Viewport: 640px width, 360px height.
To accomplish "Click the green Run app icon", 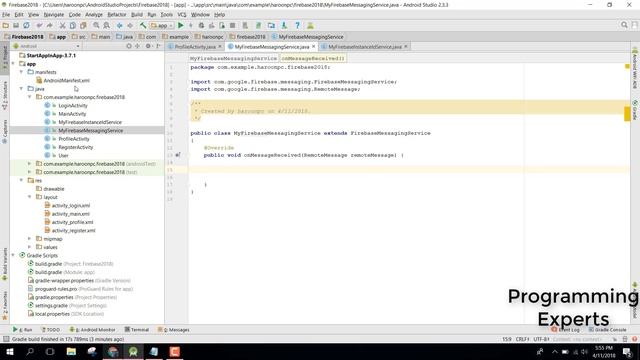I will [x=180, y=25].
